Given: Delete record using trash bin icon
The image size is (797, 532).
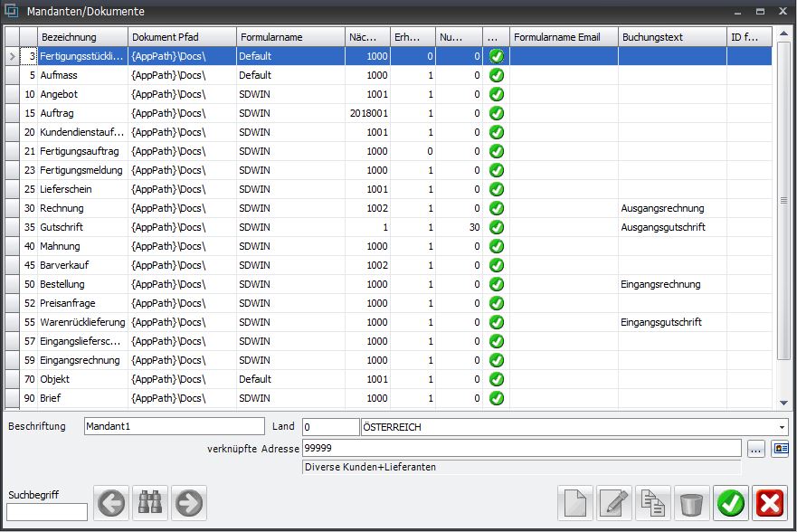Looking at the screenshot, I should click(692, 502).
